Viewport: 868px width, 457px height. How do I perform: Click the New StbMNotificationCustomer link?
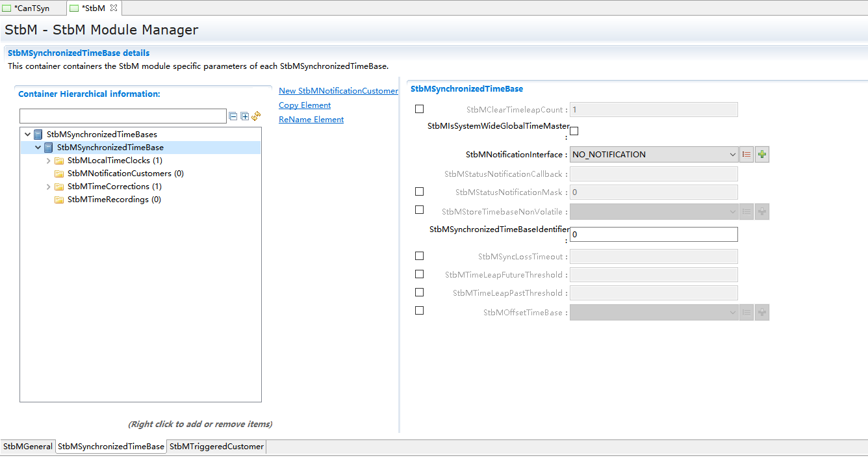pyautogui.click(x=338, y=91)
